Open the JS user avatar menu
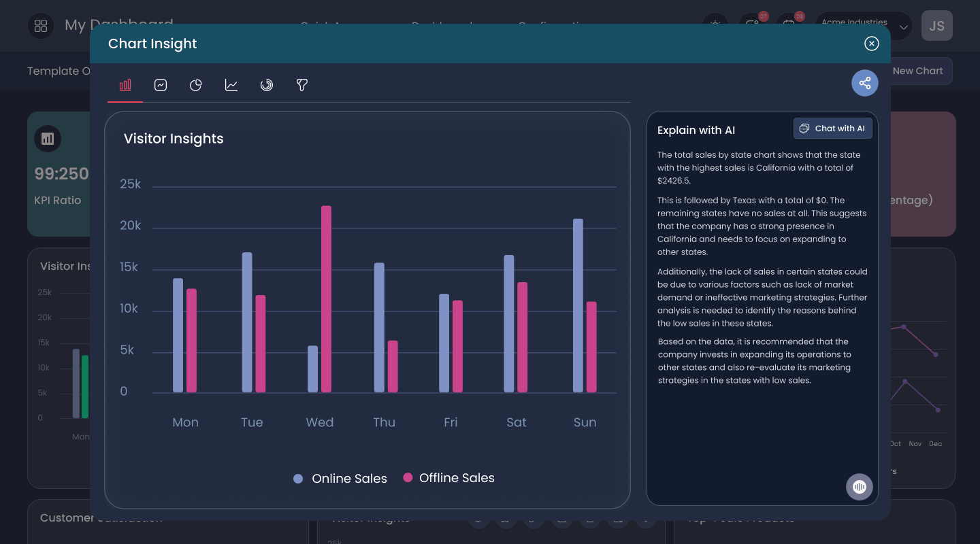This screenshot has height=544, width=980. (x=937, y=26)
